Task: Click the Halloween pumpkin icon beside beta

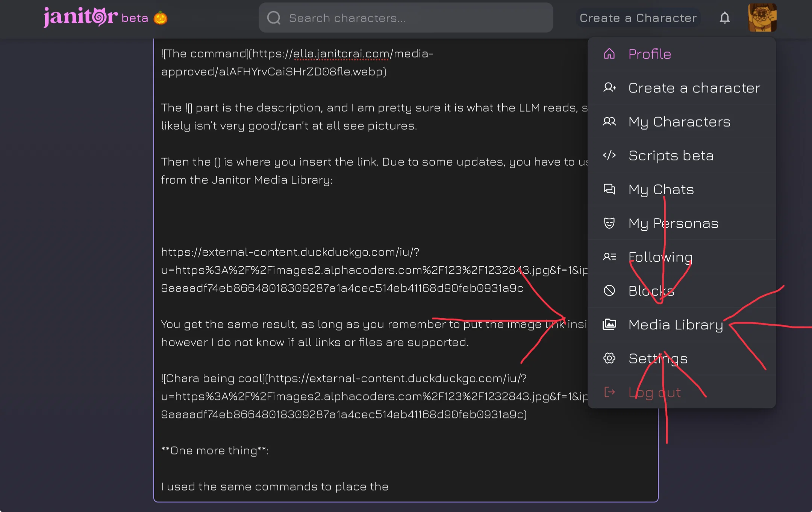Action: [x=161, y=18]
